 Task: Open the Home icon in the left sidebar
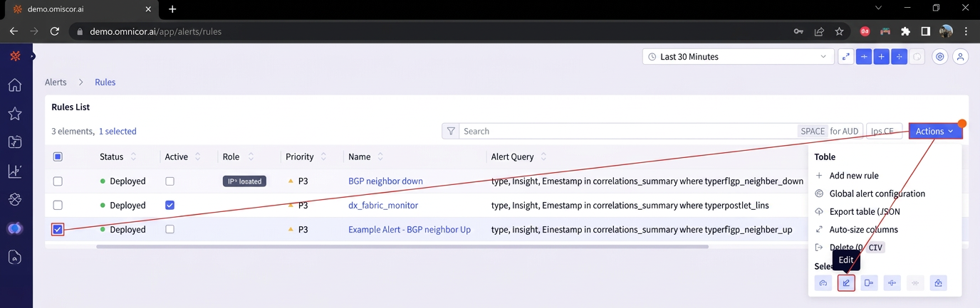tap(15, 85)
